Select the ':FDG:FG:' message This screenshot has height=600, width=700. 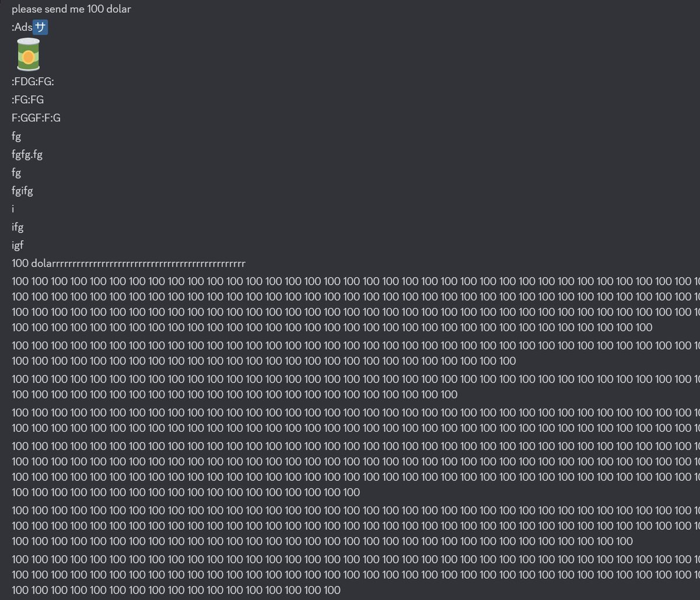[33, 82]
